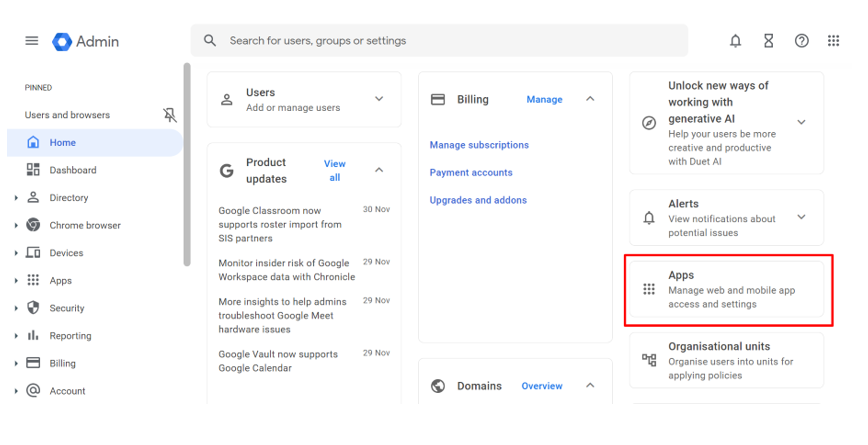
Task: Click the Account at-sign icon
Action: 33,390
